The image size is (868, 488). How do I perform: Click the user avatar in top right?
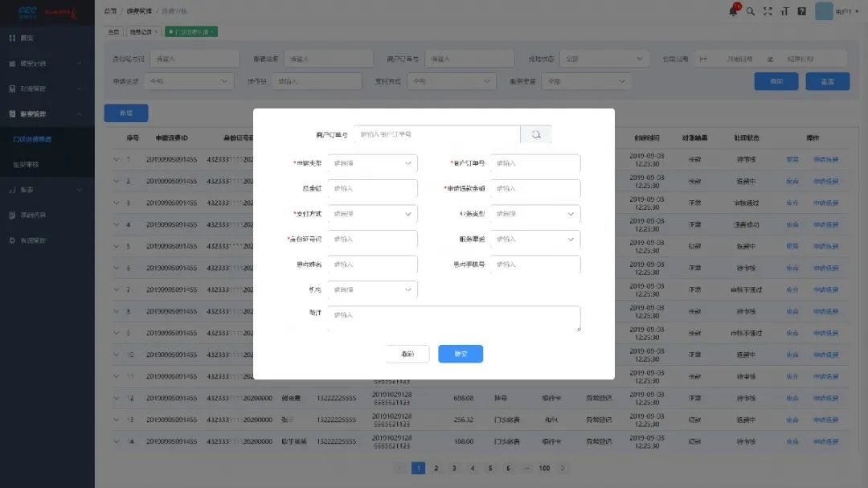pyautogui.click(x=824, y=11)
